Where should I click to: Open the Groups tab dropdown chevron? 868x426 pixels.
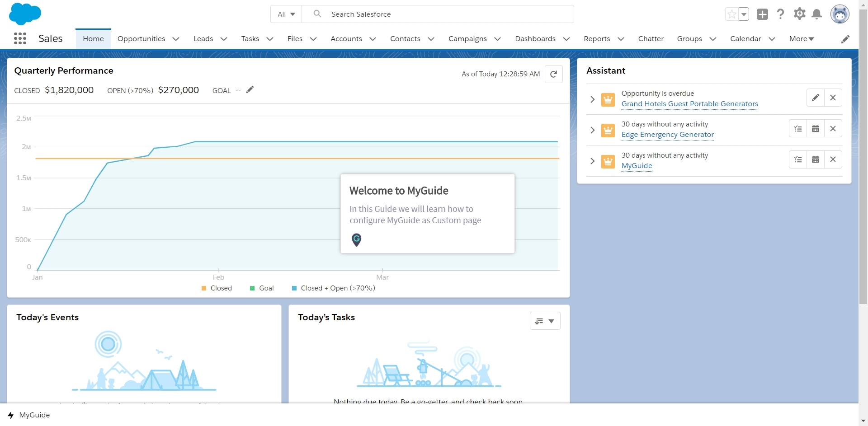713,39
